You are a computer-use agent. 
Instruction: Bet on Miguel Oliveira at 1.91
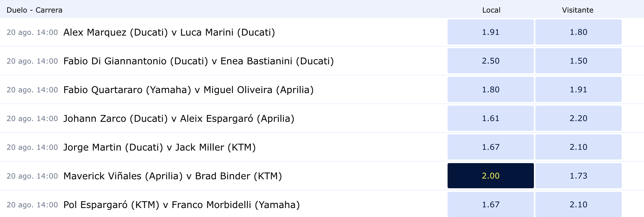pos(578,89)
